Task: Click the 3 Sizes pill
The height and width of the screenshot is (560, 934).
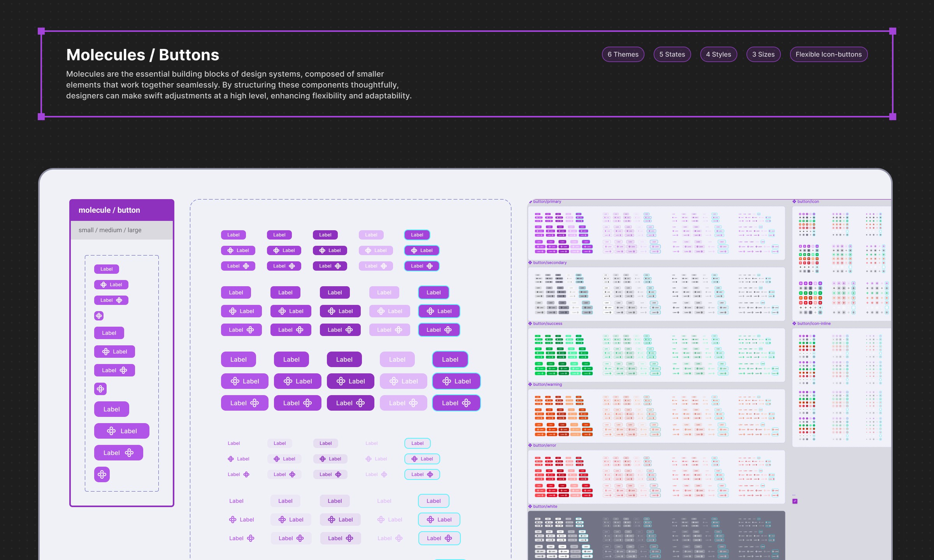Action: click(x=763, y=54)
